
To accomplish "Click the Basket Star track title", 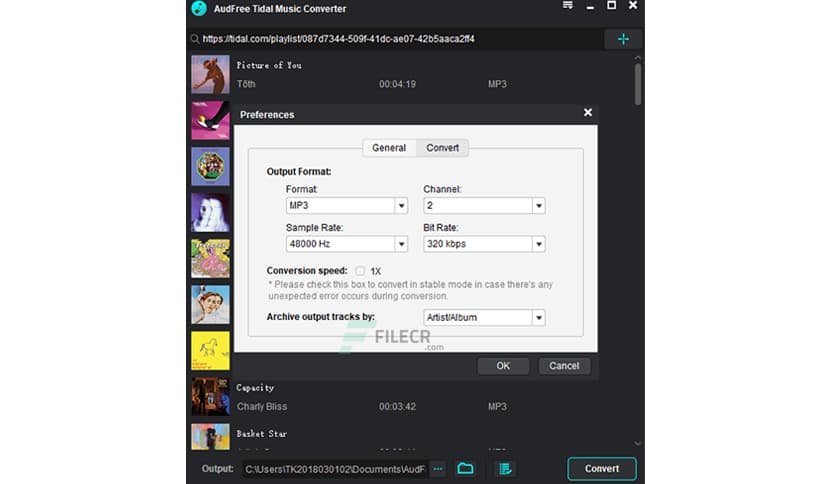I will (x=262, y=434).
